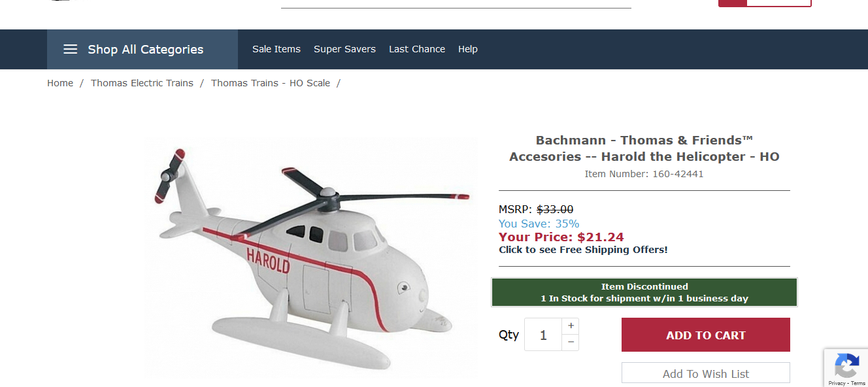Image resolution: width=868 pixels, height=387 pixels.
Task: Click Harold the Helicopter product image
Action: 311,258
